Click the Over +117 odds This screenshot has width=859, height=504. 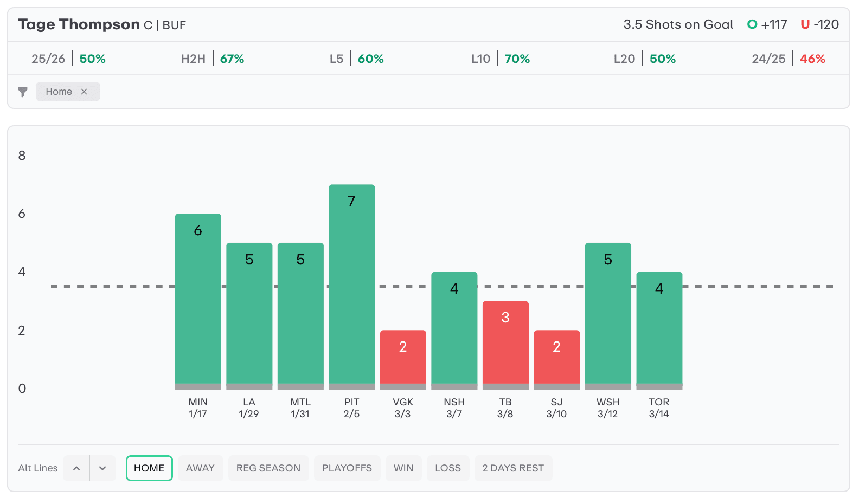[x=767, y=24]
